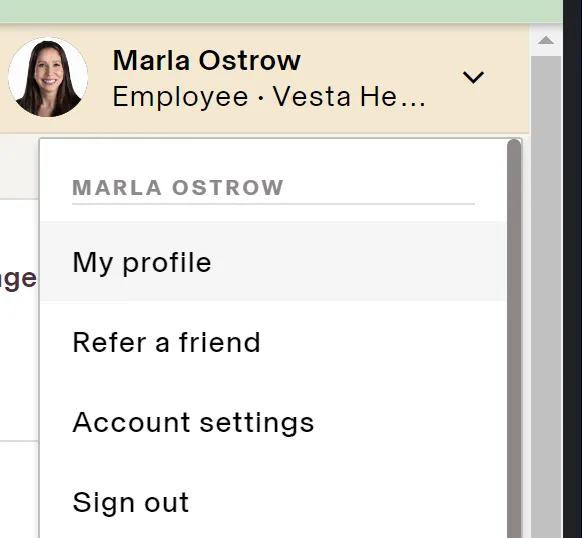This screenshot has width=582, height=538.
Task: Click the Marla Ostrow name in header
Action: [207, 60]
